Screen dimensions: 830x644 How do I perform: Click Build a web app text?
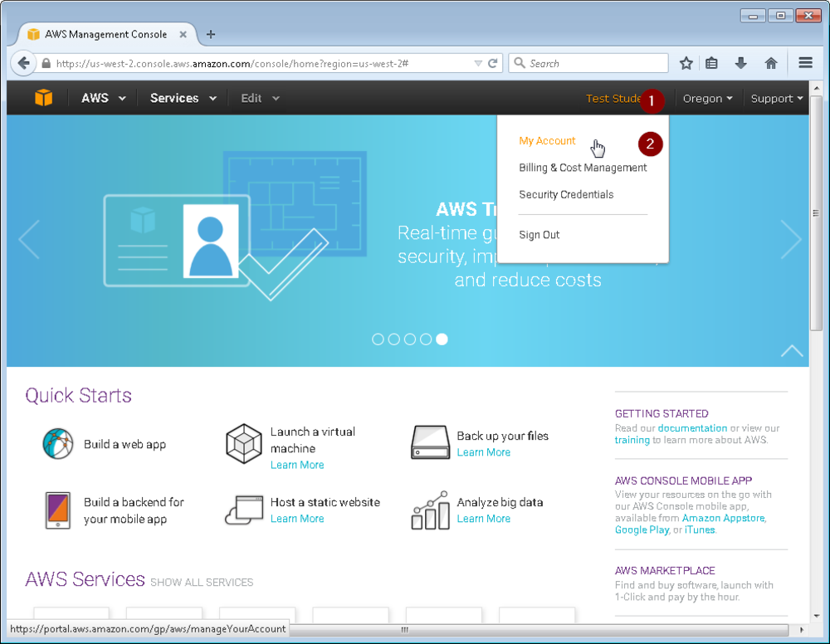tap(125, 445)
